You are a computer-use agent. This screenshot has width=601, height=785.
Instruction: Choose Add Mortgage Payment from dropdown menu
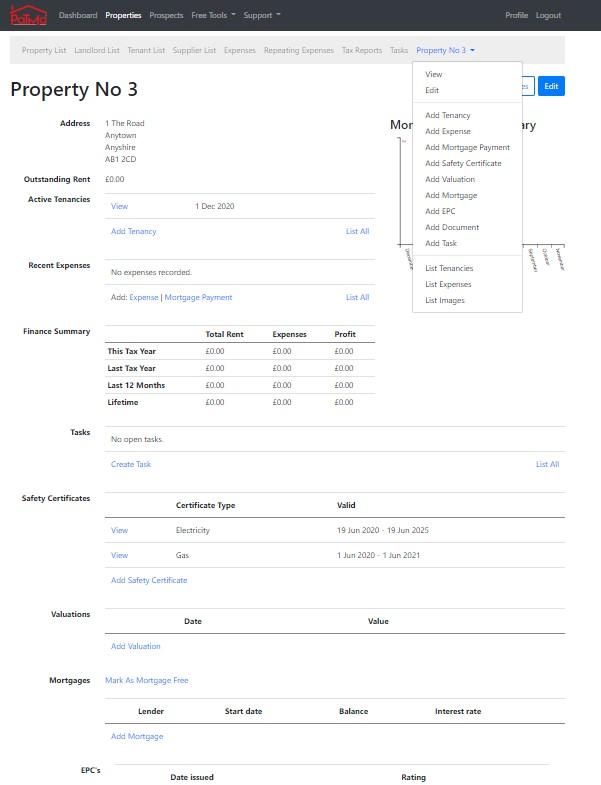point(467,147)
